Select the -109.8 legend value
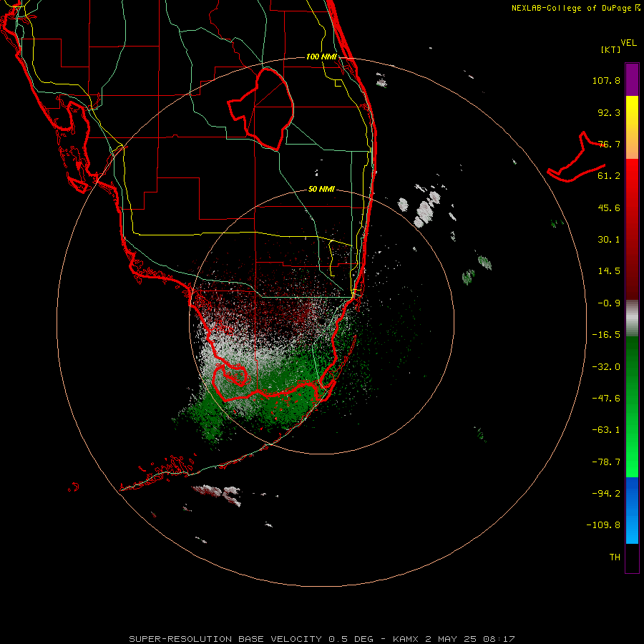This screenshot has width=644, height=644. (603, 525)
